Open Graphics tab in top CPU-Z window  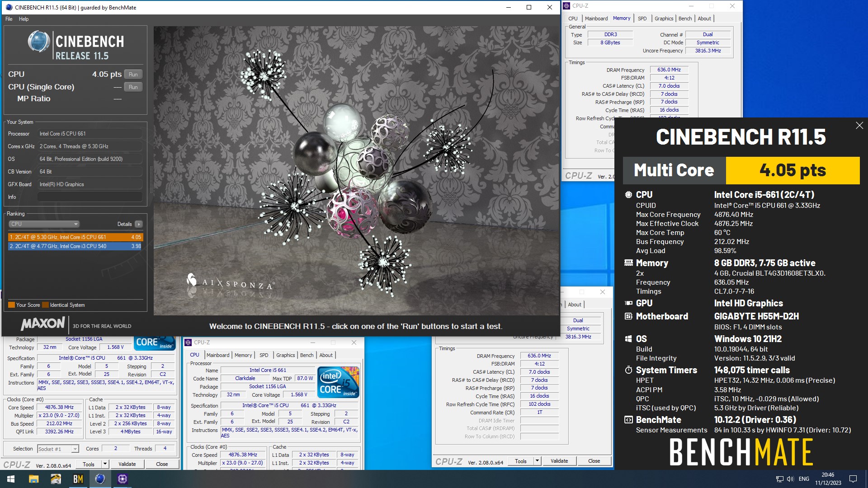(x=664, y=19)
